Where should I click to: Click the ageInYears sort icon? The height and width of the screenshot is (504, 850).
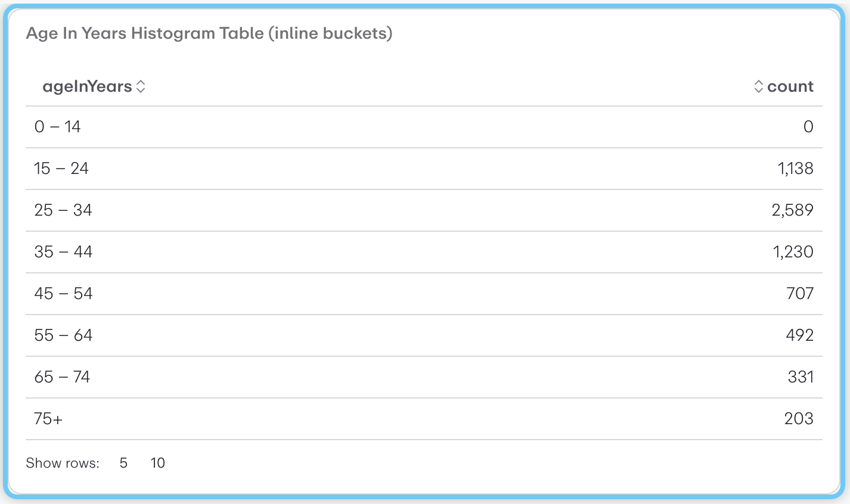pos(141,86)
